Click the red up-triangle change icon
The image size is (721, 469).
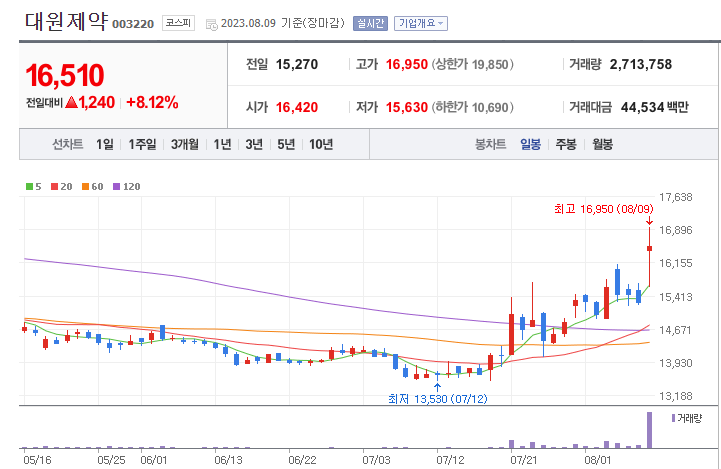click(71, 102)
